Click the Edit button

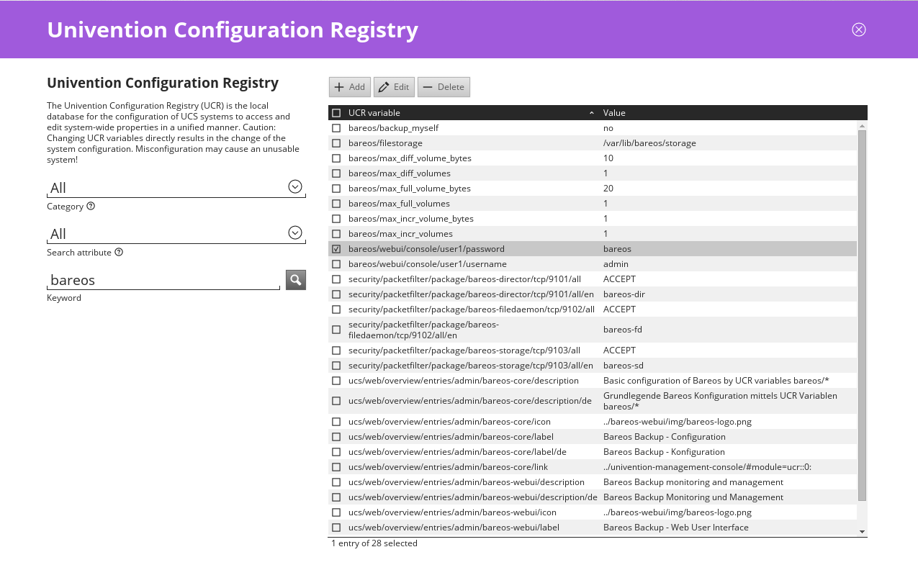(394, 87)
